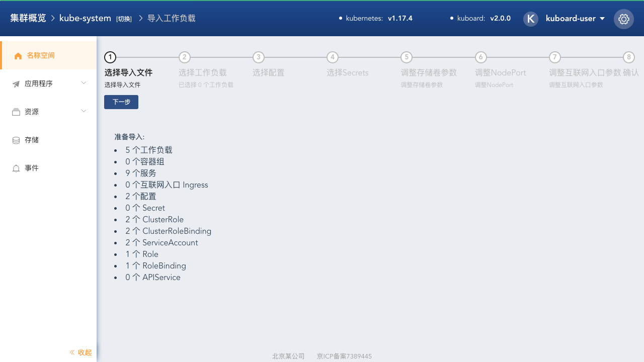Viewport: 644px width, 362px height.
Task: Click step 2 circle 选择工作负载
Action: tap(185, 57)
